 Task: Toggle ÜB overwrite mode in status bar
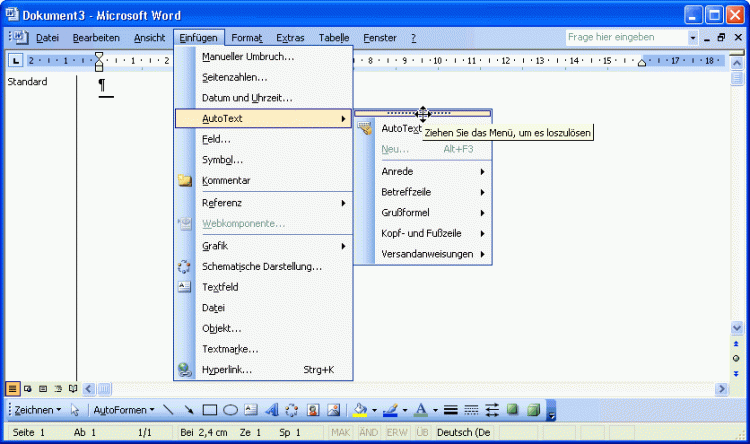coord(421,431)
